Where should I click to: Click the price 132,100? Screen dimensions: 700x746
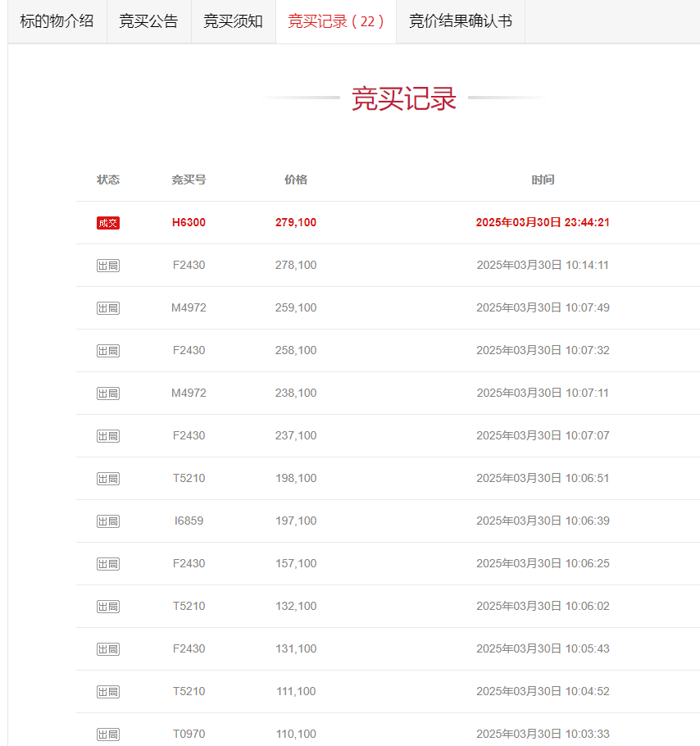pyautogui.click(x=296, y=606)
